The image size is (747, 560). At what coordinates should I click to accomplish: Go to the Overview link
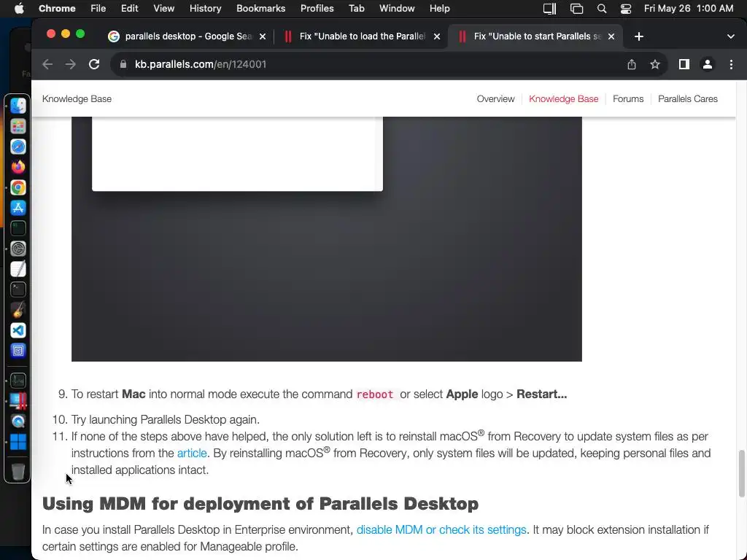pyautogui.click(x=495, y=99)
